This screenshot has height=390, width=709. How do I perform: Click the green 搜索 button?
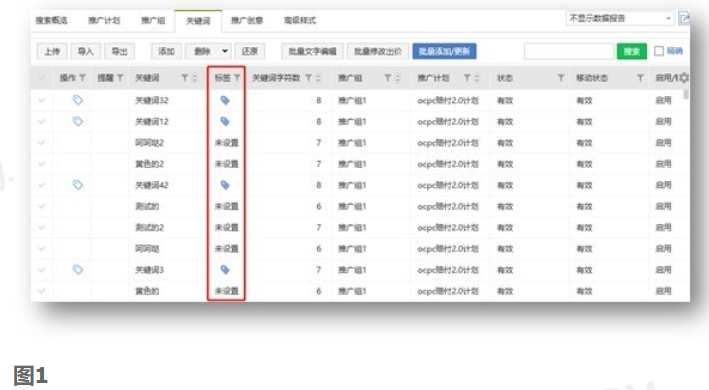(632, 51)
